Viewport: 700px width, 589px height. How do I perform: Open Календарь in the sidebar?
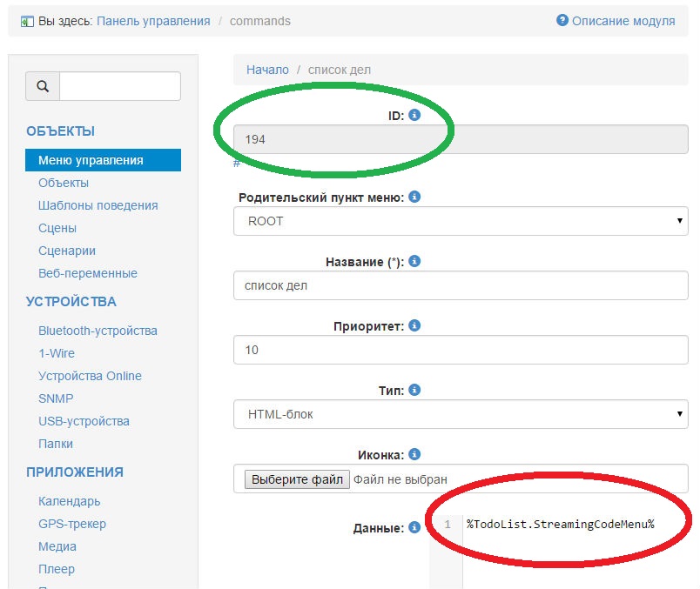[x=69, y=501]
